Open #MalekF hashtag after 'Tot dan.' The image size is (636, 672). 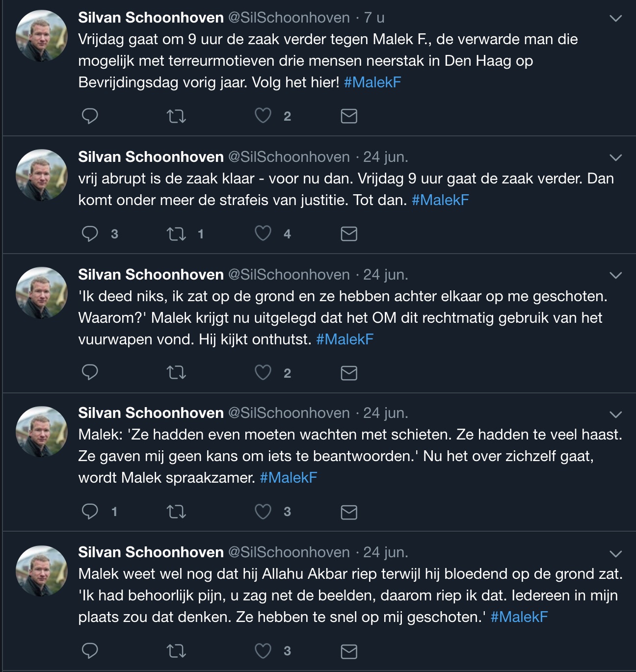(x=440, y=200)
